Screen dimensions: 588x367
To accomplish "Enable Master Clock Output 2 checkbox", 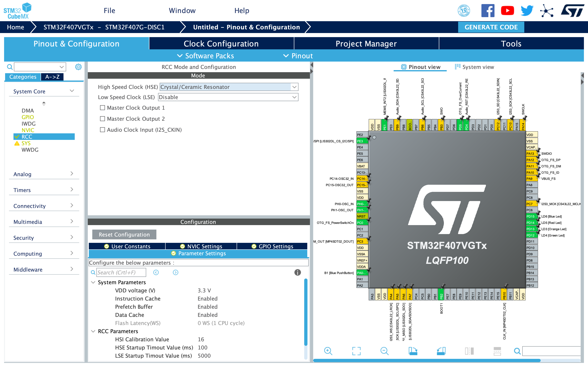I will [102, 119].
